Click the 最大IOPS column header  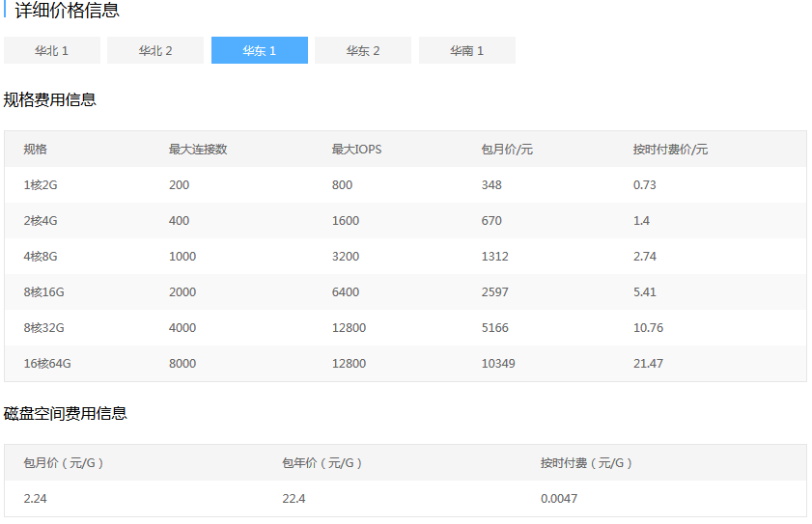(x=357, y=150)
